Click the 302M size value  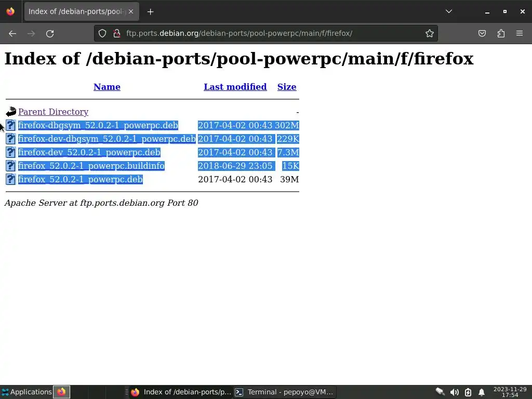(287, 125)
